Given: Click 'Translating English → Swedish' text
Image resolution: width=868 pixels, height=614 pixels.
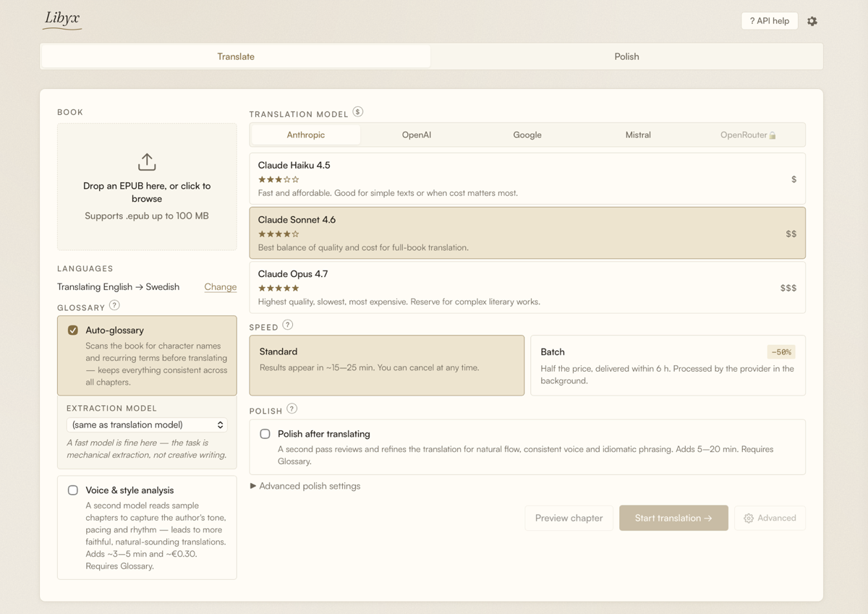Looking at the screenshot, I should [x=119, y=287].
